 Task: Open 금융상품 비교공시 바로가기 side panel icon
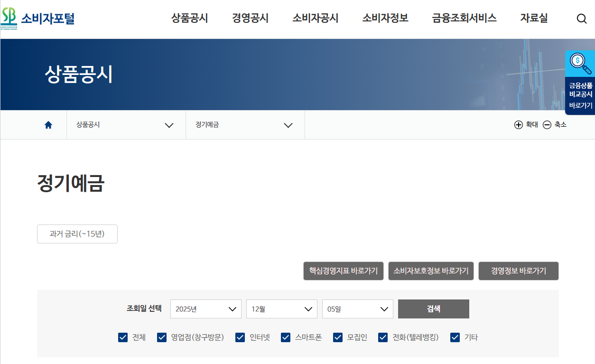[579, 63]
